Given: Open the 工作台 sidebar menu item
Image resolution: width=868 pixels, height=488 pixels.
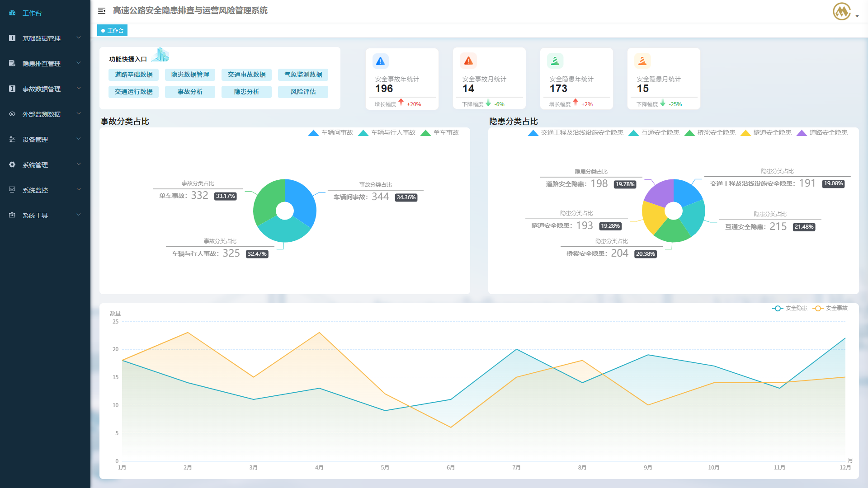Looking at the screenshot, I should 32,13.
